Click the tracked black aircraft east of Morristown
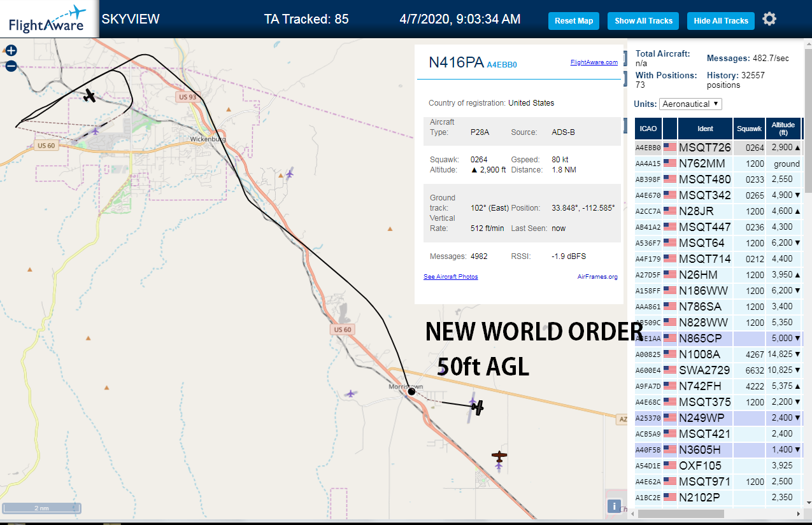 (x=478, y=407)
